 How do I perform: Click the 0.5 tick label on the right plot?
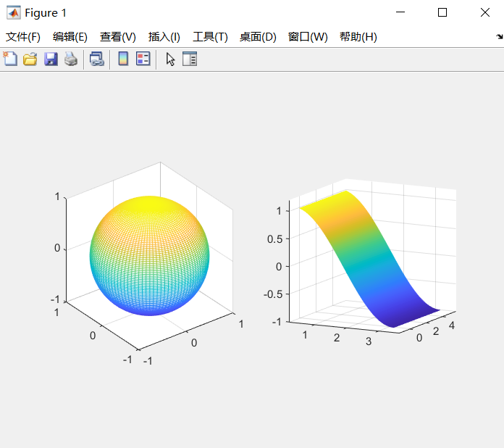pyautogui.click(x=275, y=239)
